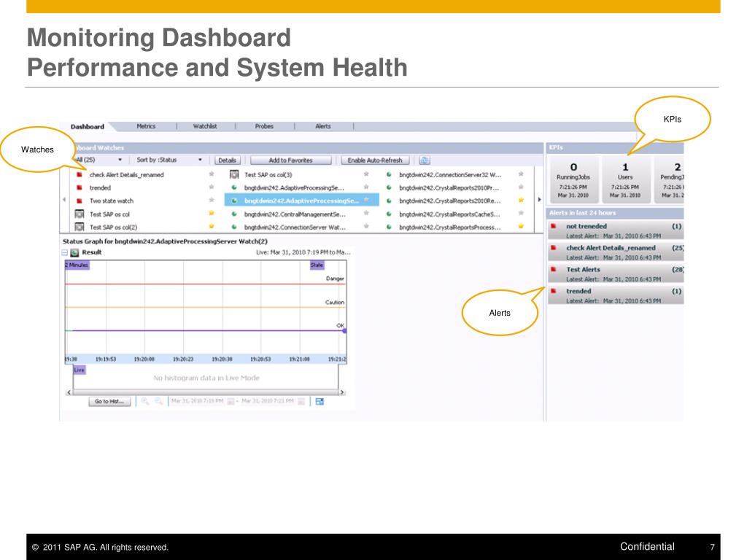Click the histogram horizontal scrollbar track

tap(205, 392)
